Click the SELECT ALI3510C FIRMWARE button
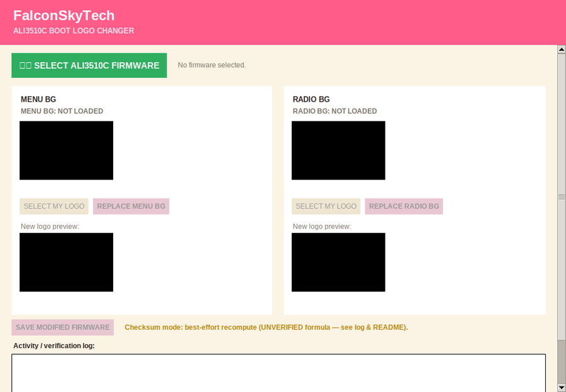566x392 pixels. point(89,65)
